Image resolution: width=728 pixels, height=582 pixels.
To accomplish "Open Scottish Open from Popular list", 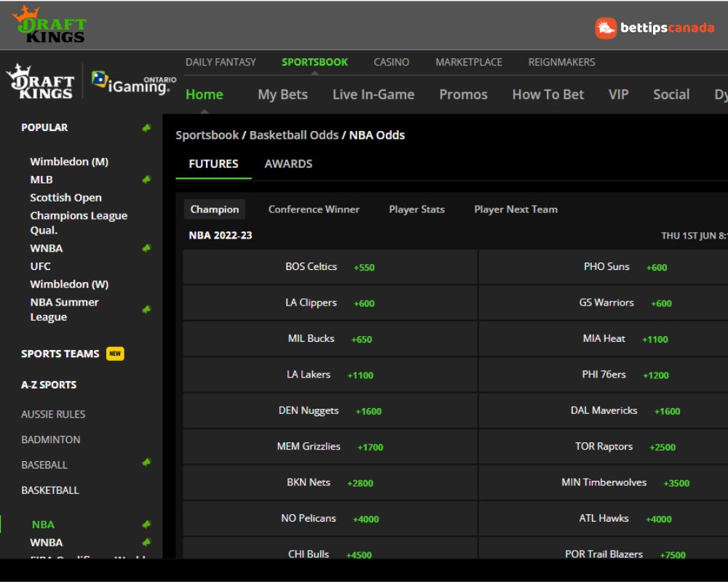I will (66, 198).
